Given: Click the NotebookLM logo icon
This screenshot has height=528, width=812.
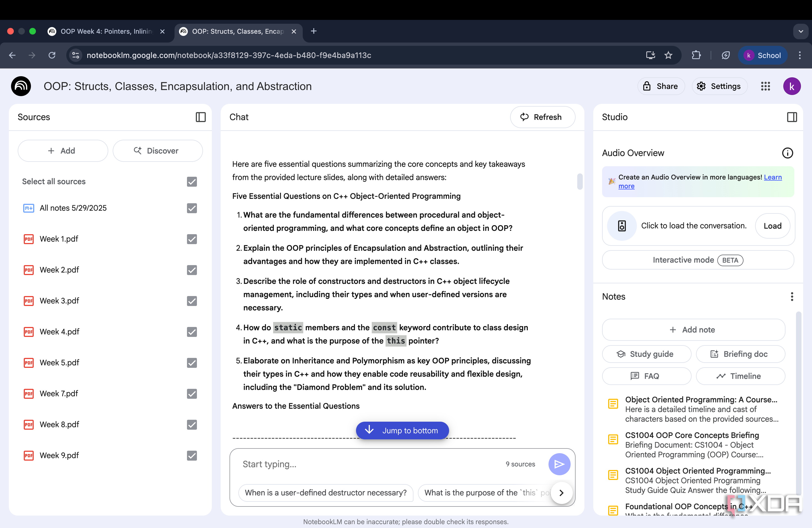Looking at the screenshot, I should point(21,86).
